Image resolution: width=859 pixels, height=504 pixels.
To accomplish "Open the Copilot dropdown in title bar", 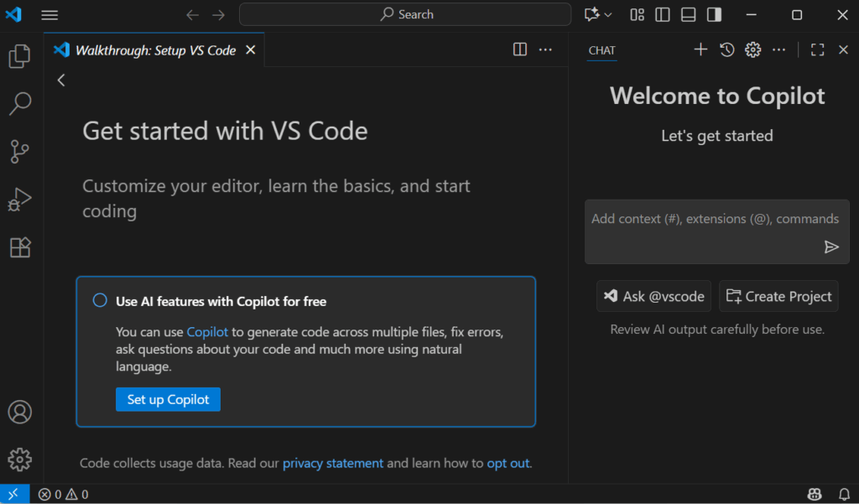I will (x=598, y=14).
